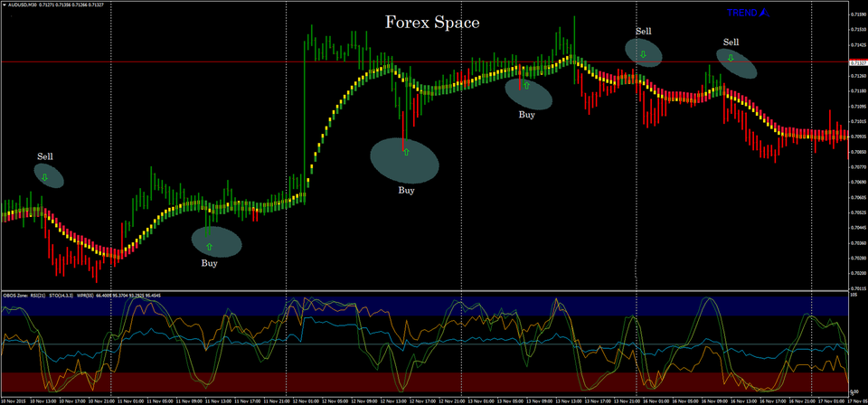Click the 0.70525 price axis label

point(857,212)
